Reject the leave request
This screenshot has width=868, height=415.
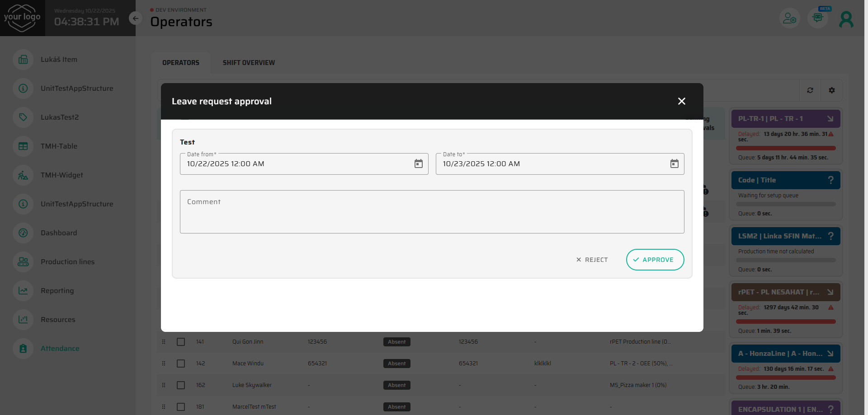(x=592, y=260)
